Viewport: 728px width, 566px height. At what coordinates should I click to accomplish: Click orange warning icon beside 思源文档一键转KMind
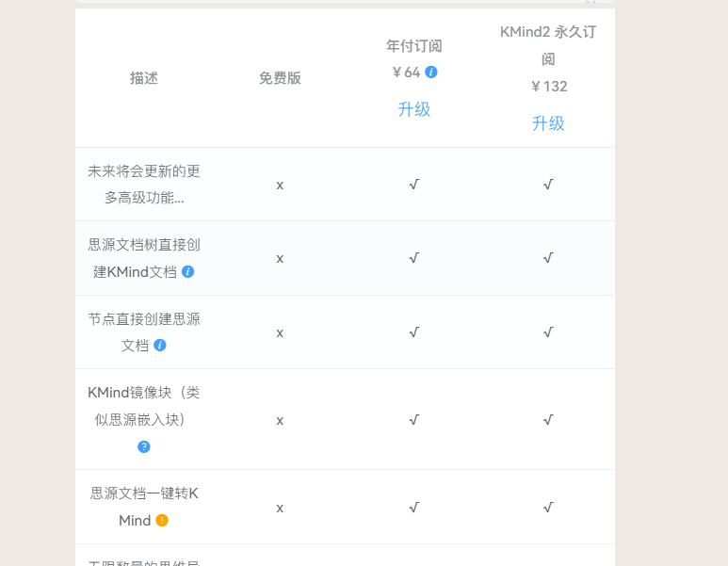(162, 520)
